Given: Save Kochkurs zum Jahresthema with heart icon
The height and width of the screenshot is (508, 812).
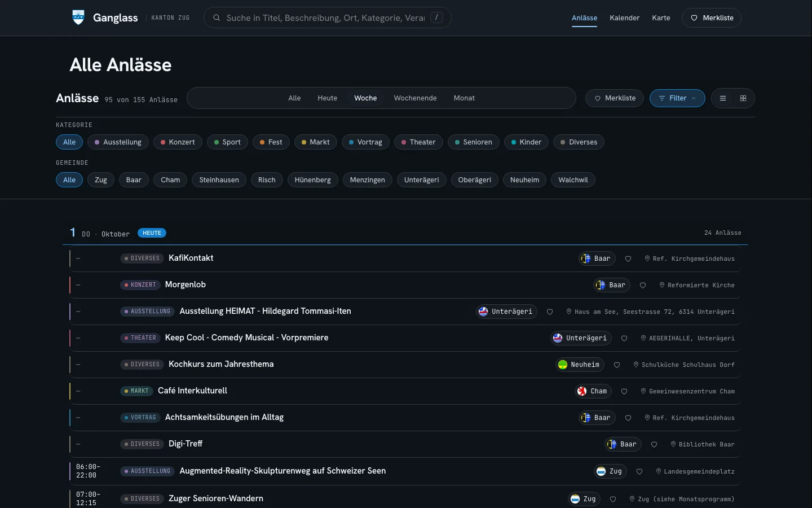Looking at the screenshot, I should tap(617, 365).
